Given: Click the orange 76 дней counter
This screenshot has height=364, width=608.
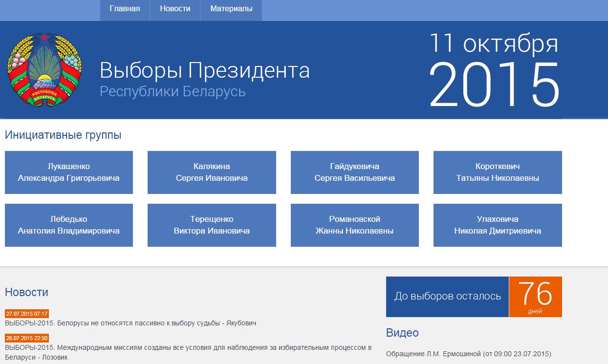Looking at the screenshot, I should (x=536, y=297).
